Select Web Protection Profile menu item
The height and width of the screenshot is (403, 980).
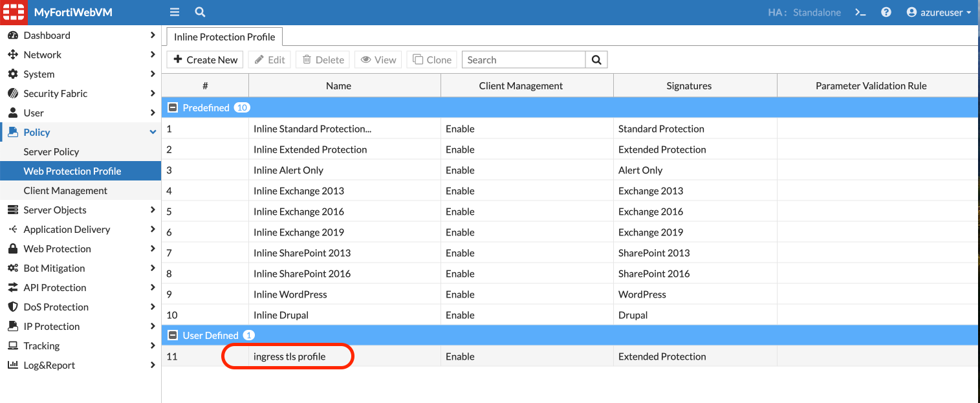80,171
